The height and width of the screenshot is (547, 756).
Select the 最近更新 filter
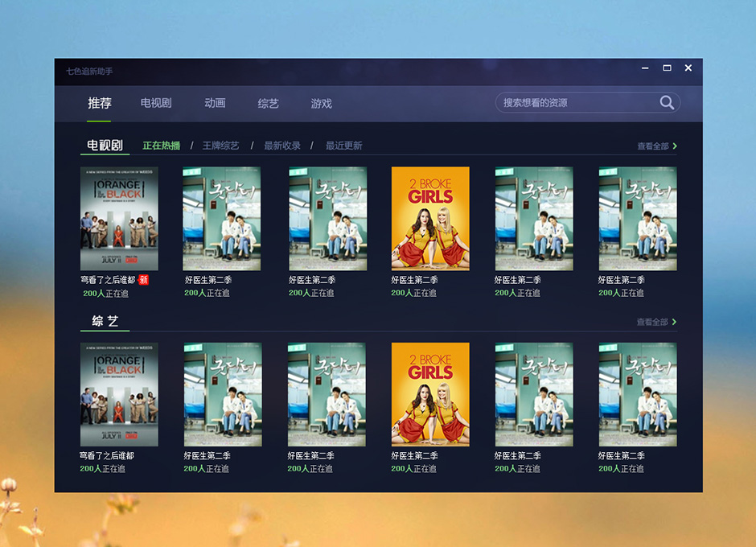click(x=343, y=146)
